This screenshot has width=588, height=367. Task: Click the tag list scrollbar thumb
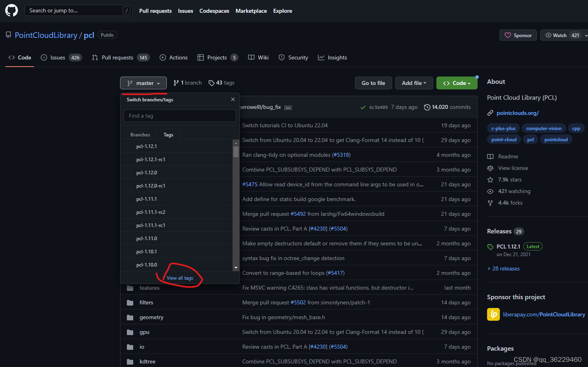click(236, 152)
